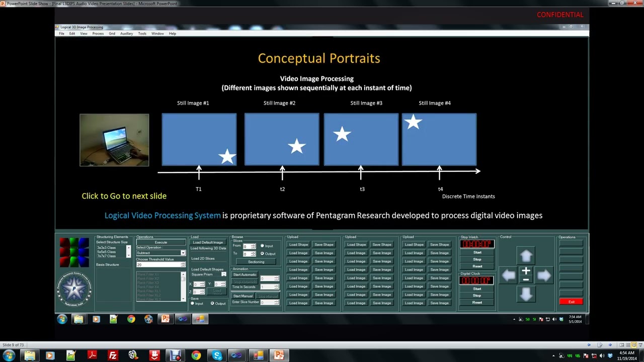The image size is (644, 362).
Task: Click the red download icon on bottom taskbar
Action: [154, 356]
